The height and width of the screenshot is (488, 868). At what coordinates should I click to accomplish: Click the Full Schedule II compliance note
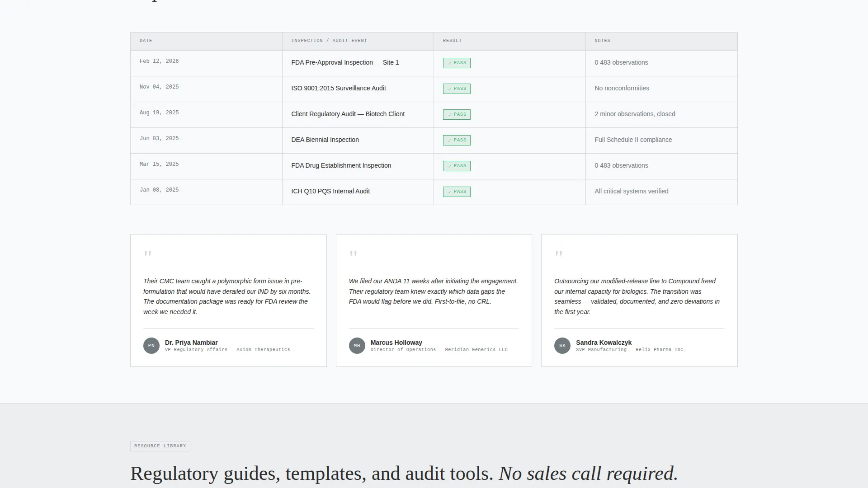click(x=633, y=140)
